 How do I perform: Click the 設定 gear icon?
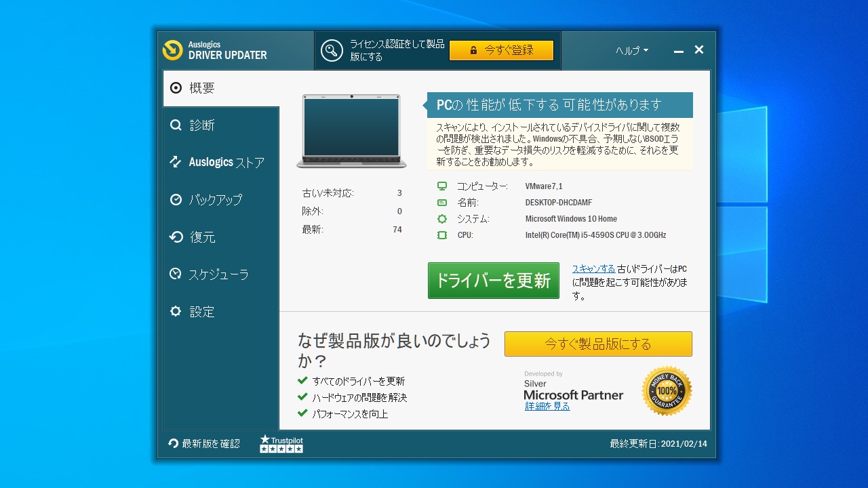coord(176,312)
